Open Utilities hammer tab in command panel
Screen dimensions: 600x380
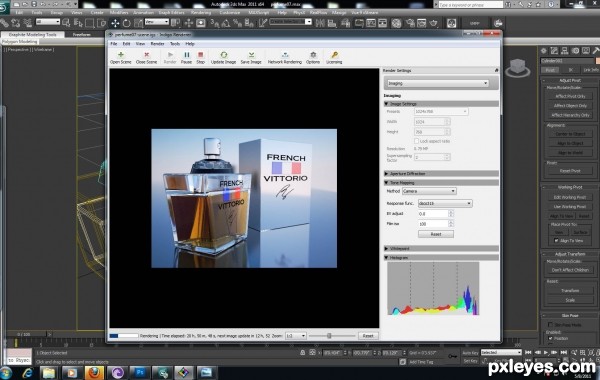(596, 51)
